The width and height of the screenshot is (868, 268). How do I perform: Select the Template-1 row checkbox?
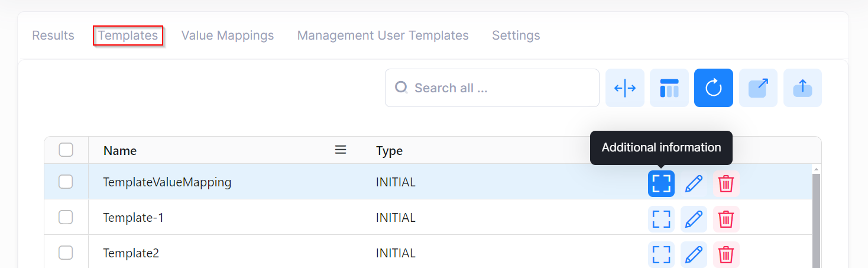pos(66,218)
